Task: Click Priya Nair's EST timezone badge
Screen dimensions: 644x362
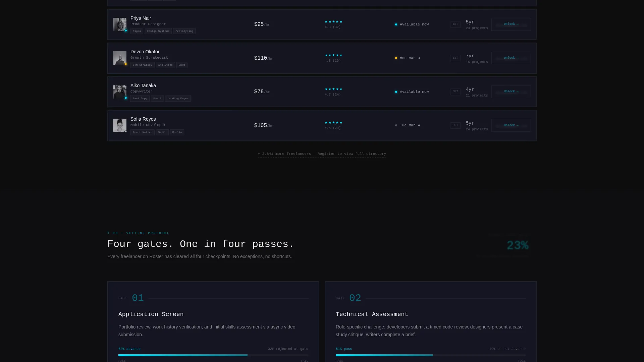Action: click(x=455, y=24)
